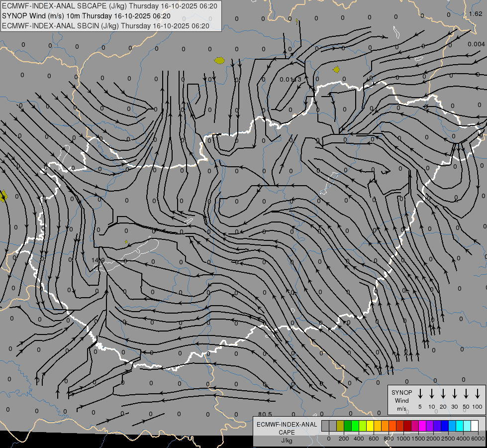This screenshot has width=487, height=448.
Task: Click the 30 m/s wind arrow in legend
Action: point(454,394)
